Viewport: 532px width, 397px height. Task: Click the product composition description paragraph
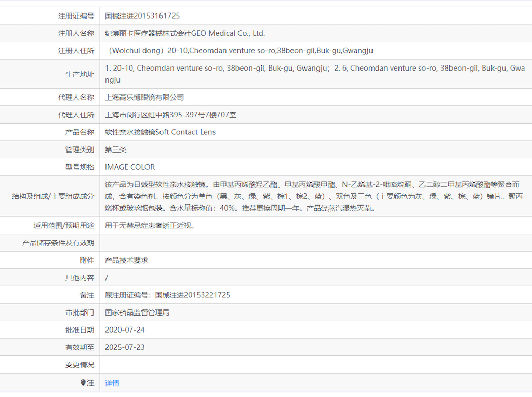[x=312, y=196]
